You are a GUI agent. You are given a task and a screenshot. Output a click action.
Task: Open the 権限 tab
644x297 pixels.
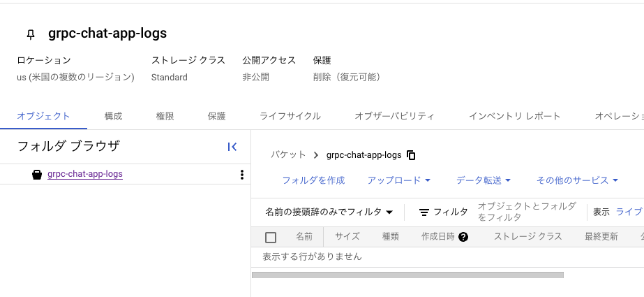pyautogui.click(x=165, y=116)
